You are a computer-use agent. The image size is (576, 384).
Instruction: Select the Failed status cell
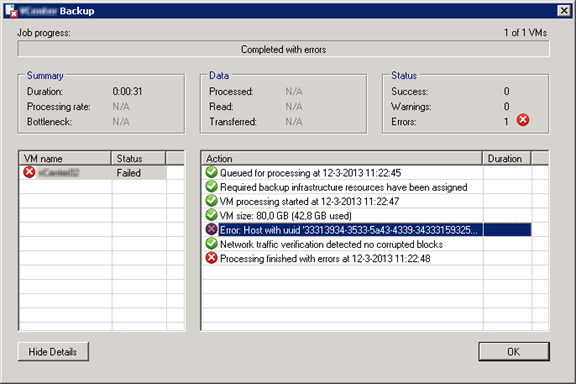(x=139, y=173)
